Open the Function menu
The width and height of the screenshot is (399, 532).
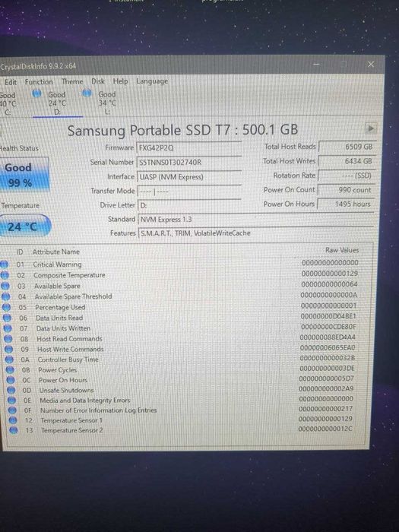click(x=39, y=82)
